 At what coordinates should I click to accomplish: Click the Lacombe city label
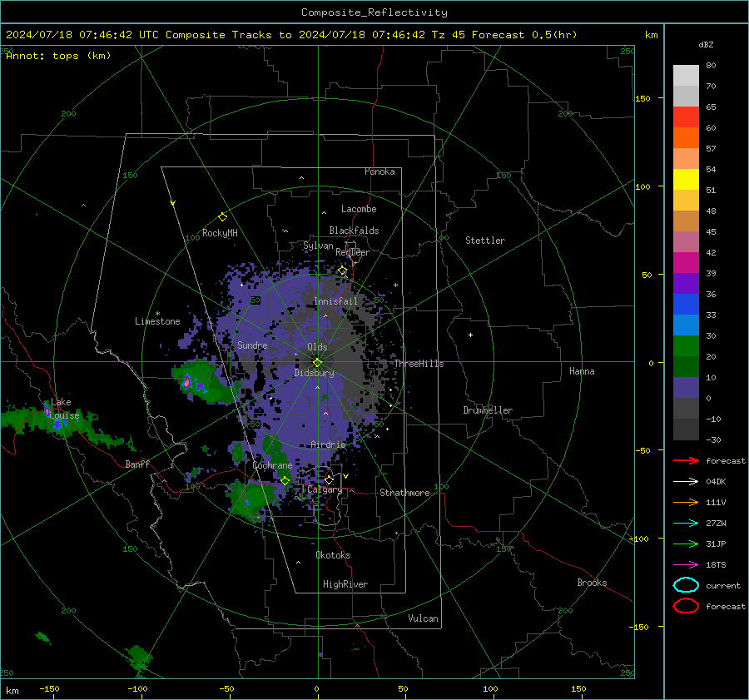[359, 209]
